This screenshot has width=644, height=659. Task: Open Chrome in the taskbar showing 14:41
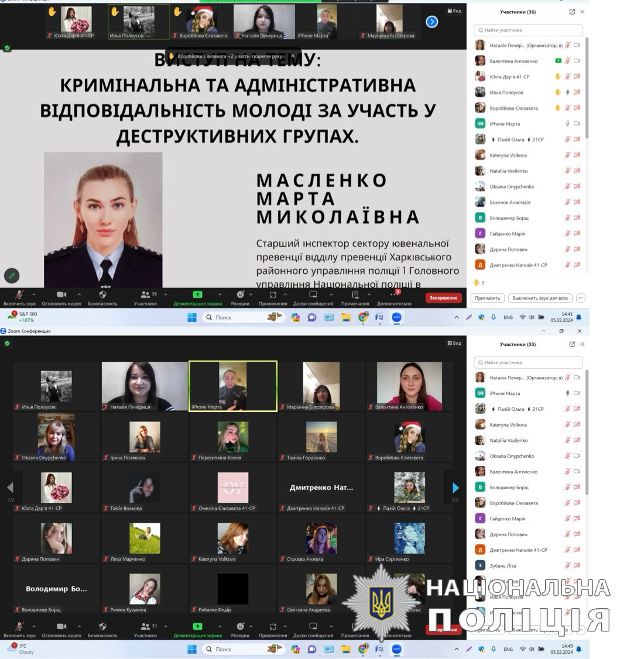(x=363, y=317)
